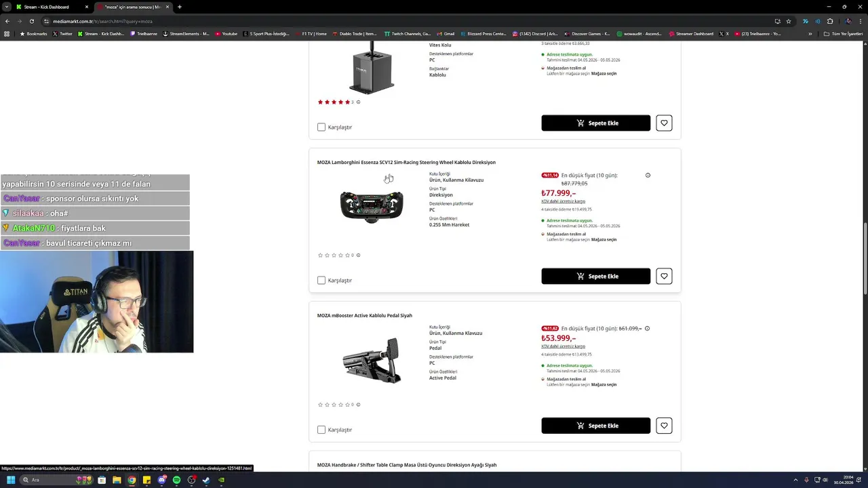Open the Discover Games bookmark

click(587, 33)
